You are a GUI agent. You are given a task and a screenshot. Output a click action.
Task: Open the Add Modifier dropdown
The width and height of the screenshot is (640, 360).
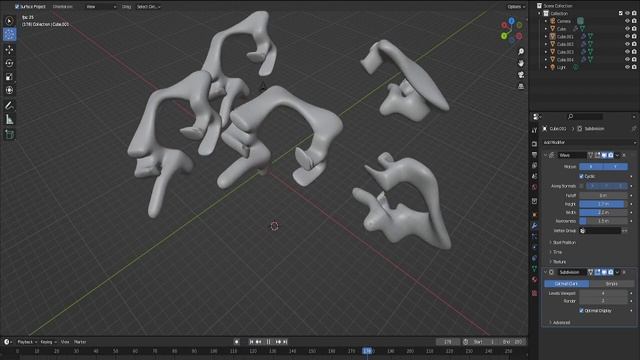click(x=589, y=142)
